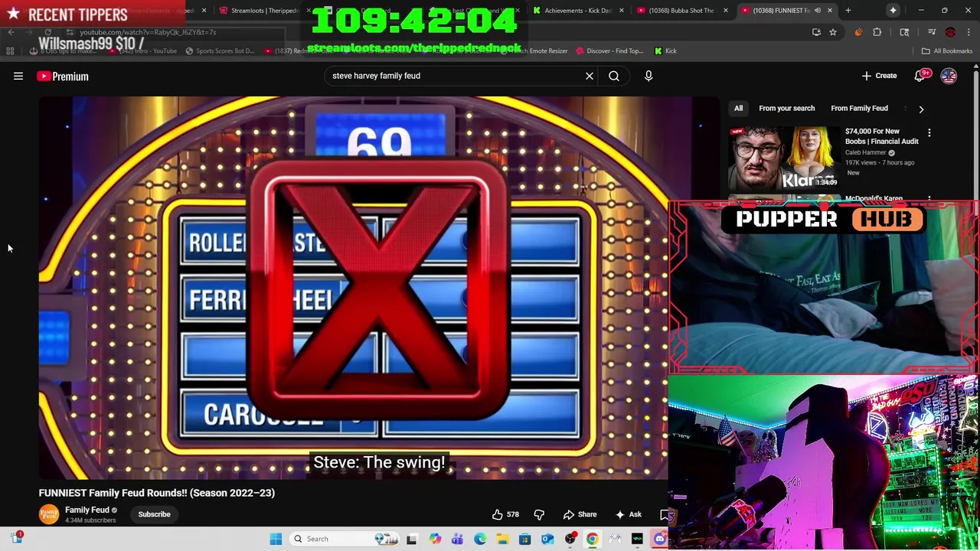Open Task View from the taskbar
Screen dimensions: 980x551
[412, 539]
